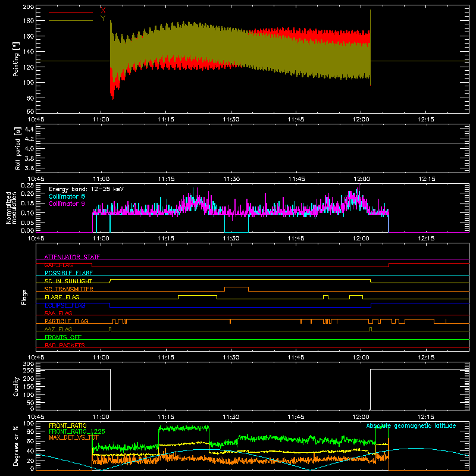This screenshot has width=476, height=476.
Task: Click the 12:00 tick below the Roll period plot
Action: [x=362, y=179]
